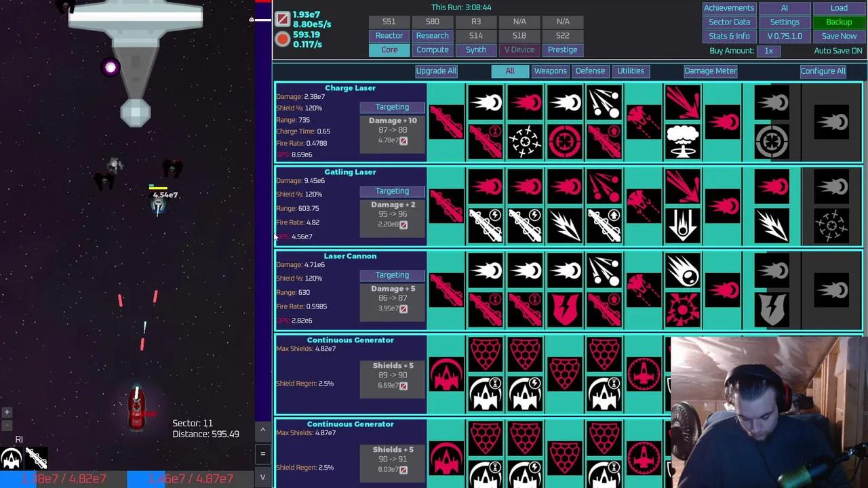Change the Buy Amount 1x selector

tap(768, 51)
